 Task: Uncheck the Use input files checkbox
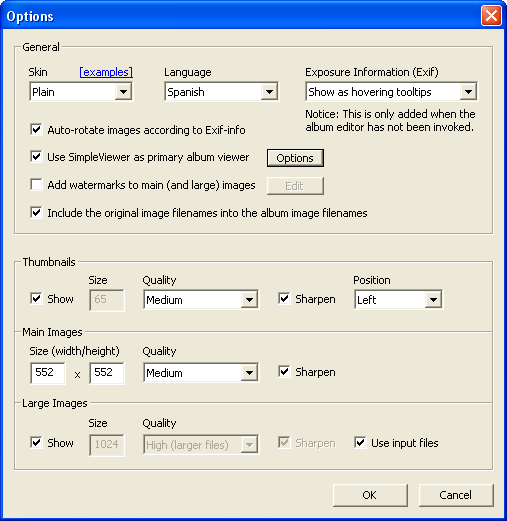pyautogui.click(x=360, y=443)
